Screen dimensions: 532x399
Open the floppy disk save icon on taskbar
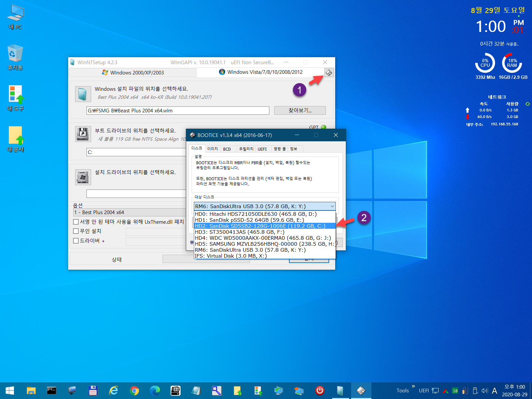coord(93,390)
